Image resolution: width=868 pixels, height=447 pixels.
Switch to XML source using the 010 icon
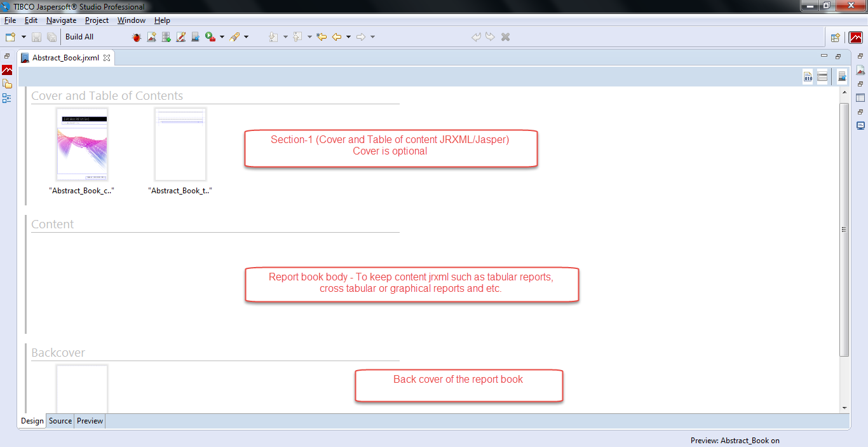[x=808, y=76]
